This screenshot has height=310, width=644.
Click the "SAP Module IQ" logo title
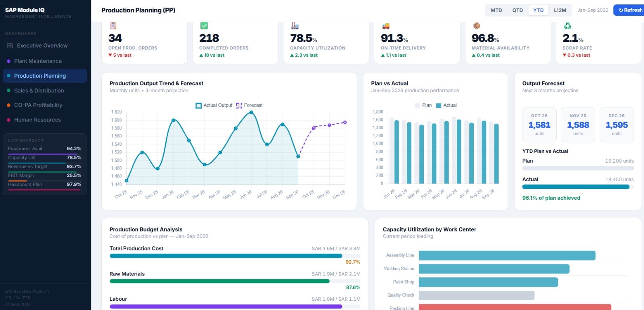point(25,10)
